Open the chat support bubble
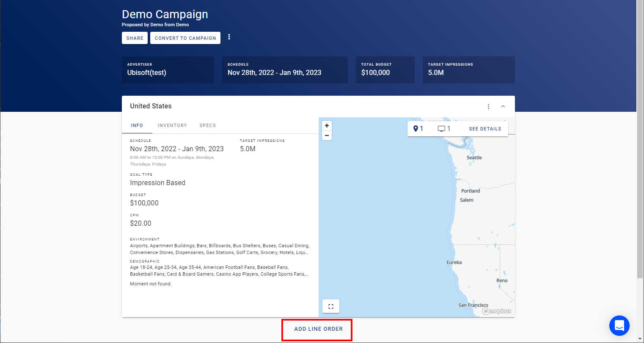 (x=619, y=326)
